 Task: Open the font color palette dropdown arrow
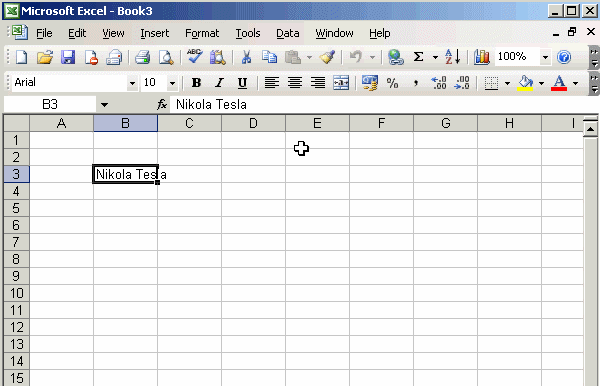[576, 83]
